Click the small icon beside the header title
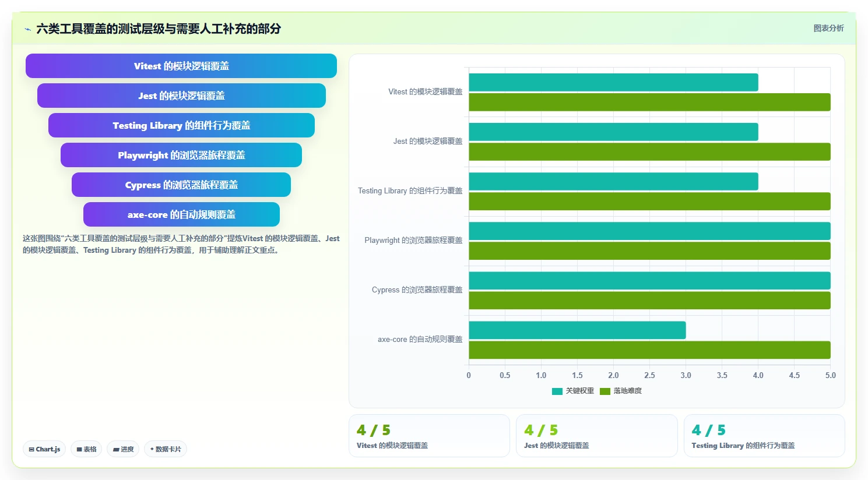 (x=27, y=29)
